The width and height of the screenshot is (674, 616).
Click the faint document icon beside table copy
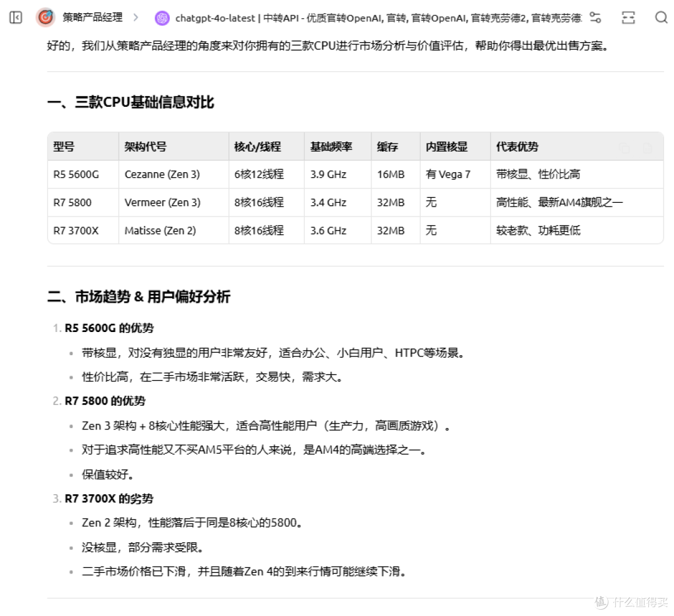pyautogui.click(x=647, y=149)
